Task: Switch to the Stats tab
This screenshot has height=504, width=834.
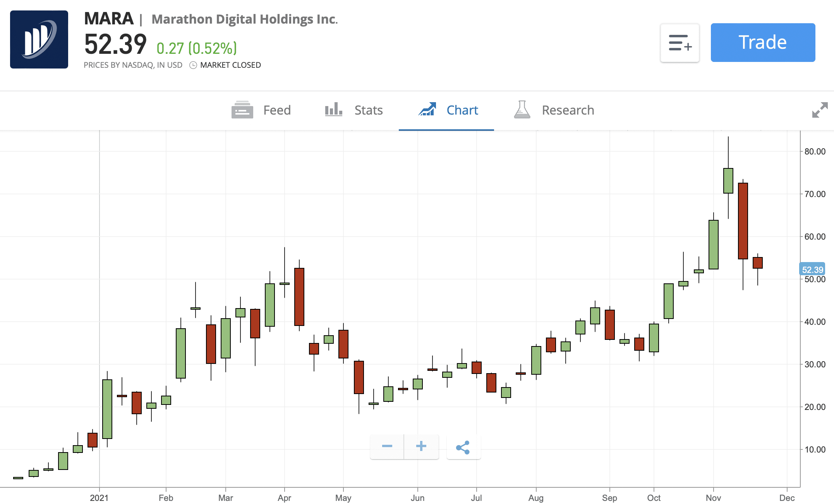Action: click(354, 110)
